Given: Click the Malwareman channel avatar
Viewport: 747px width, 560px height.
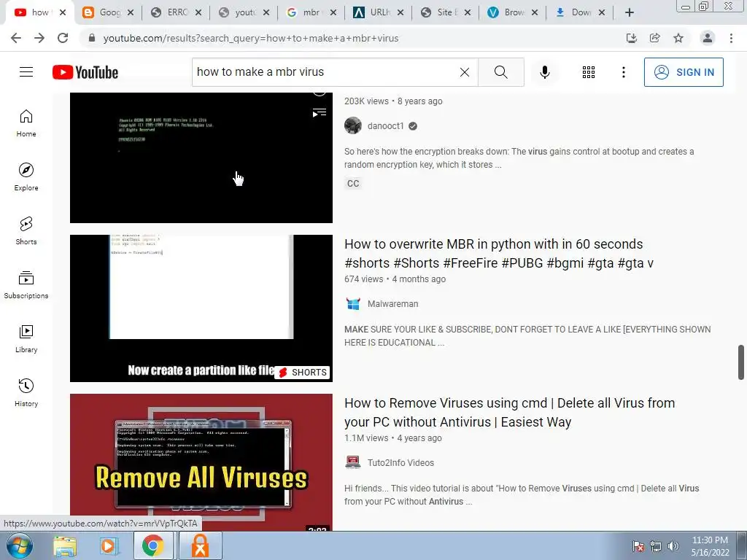Looking at the screenshot, I should [353, 304].
